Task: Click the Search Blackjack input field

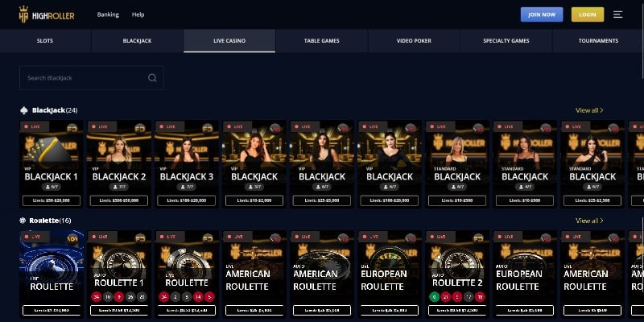Action: 92,78
